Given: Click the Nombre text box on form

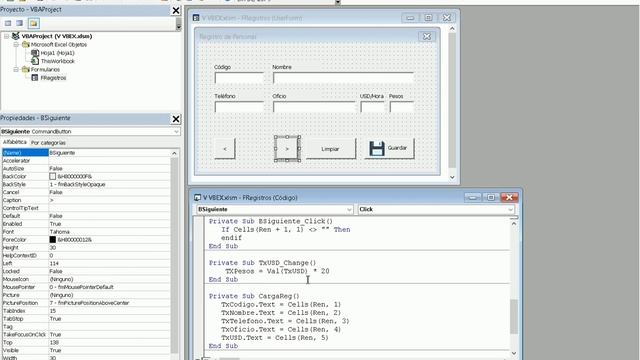Looking at the screenshot, I should click(343, 78).
